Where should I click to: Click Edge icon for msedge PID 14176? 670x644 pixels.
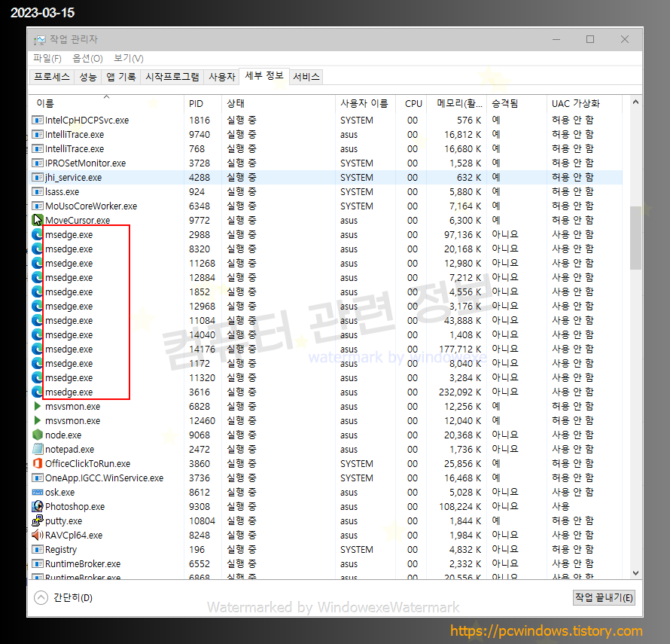(38, 349)
